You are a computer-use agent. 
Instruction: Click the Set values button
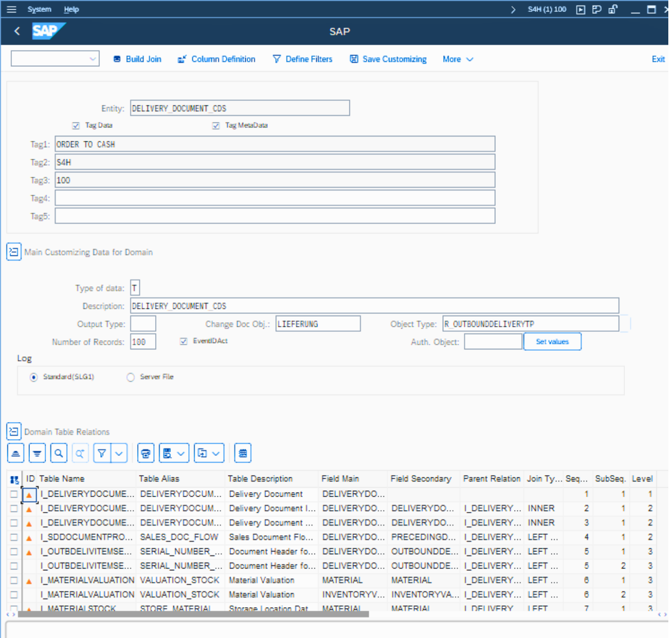(552, 342)
